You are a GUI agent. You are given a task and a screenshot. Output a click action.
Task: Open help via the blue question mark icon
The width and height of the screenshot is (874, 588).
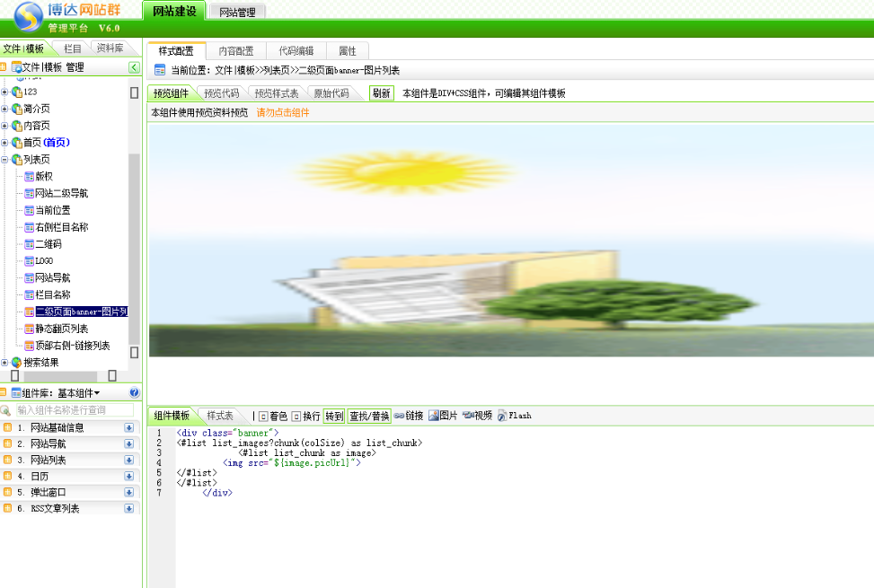pyautogui.click(x=135, y=392)
